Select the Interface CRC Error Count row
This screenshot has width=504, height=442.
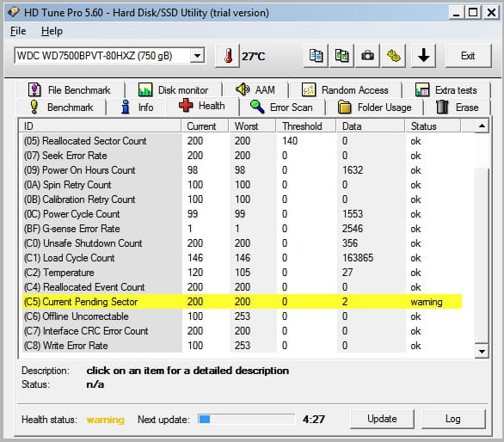click(243, 331)
